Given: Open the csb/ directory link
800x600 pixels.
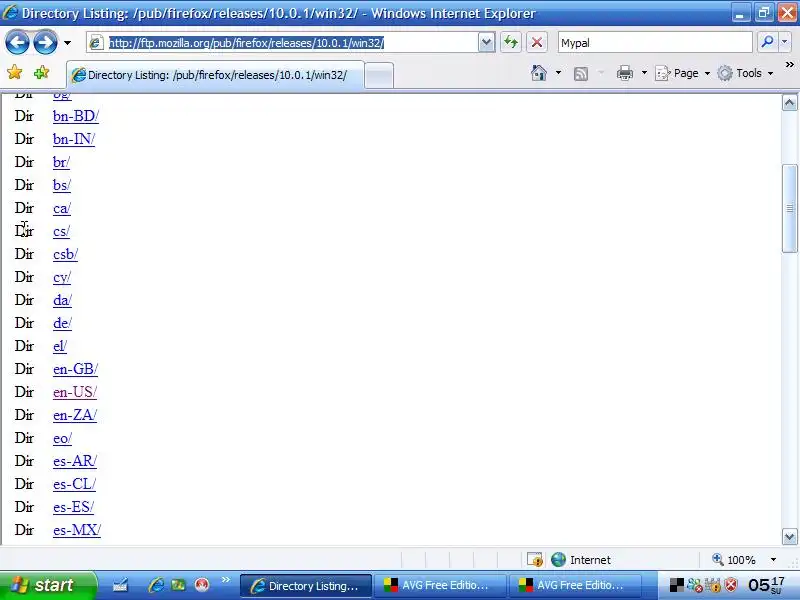Looking at the screenshot, I should (65, 255).
